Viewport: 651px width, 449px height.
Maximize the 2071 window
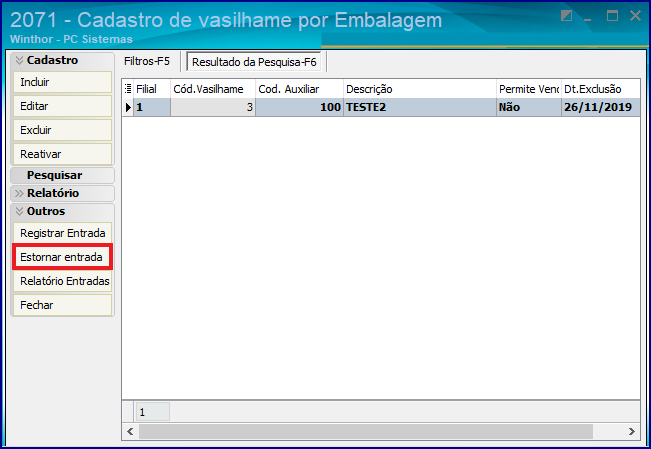pos(612,16)
